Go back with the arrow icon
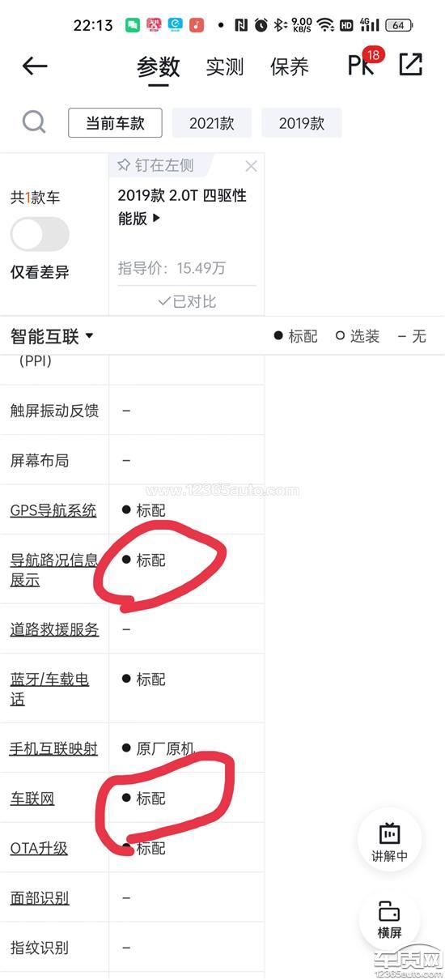This screenshot has width=445, height=980. pos(35,66)
